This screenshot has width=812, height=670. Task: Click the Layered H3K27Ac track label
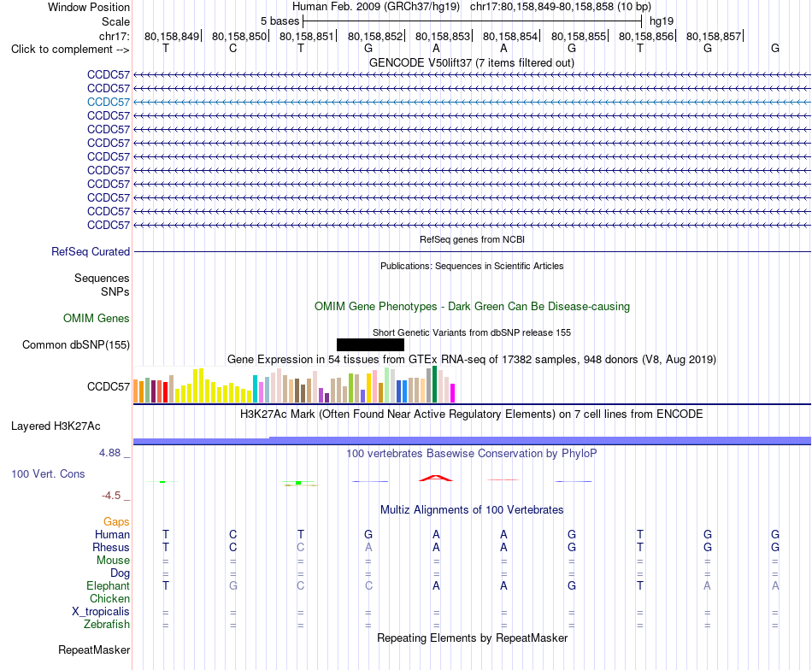[x=56, y=426]
